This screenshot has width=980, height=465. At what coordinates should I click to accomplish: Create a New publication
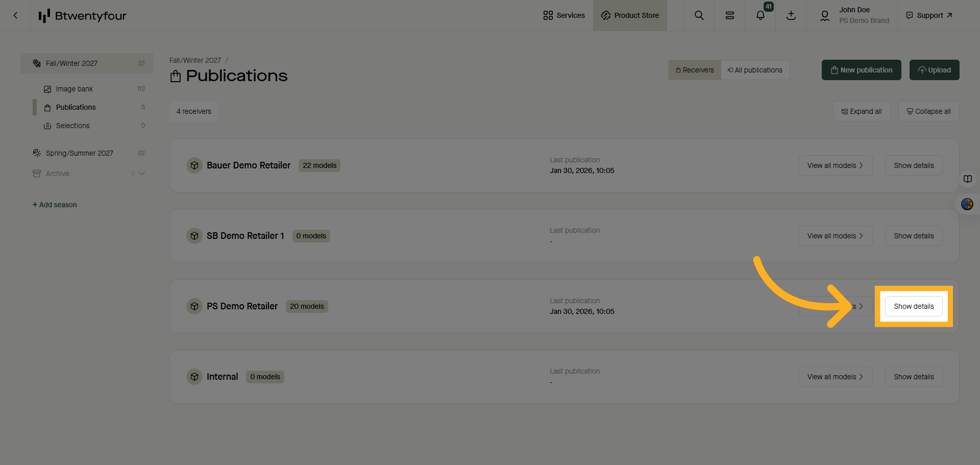pos(861,70)
